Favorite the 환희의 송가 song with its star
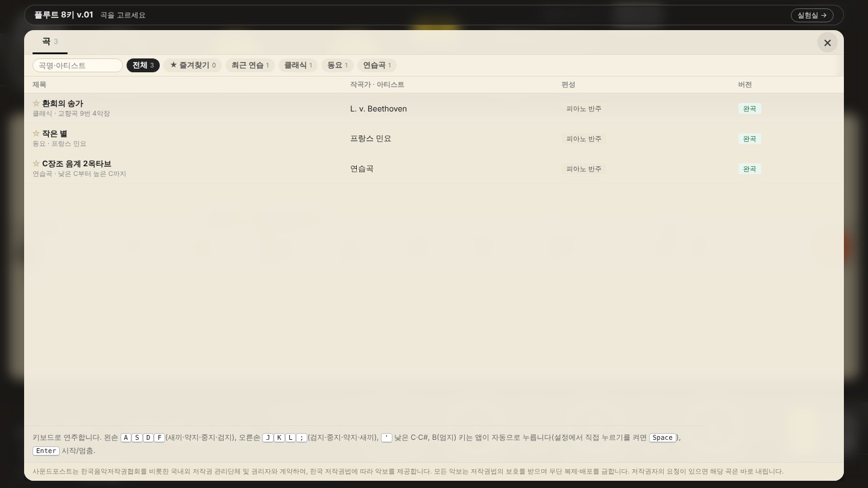This screenshot has height=488, width=868. click(36, 104)
